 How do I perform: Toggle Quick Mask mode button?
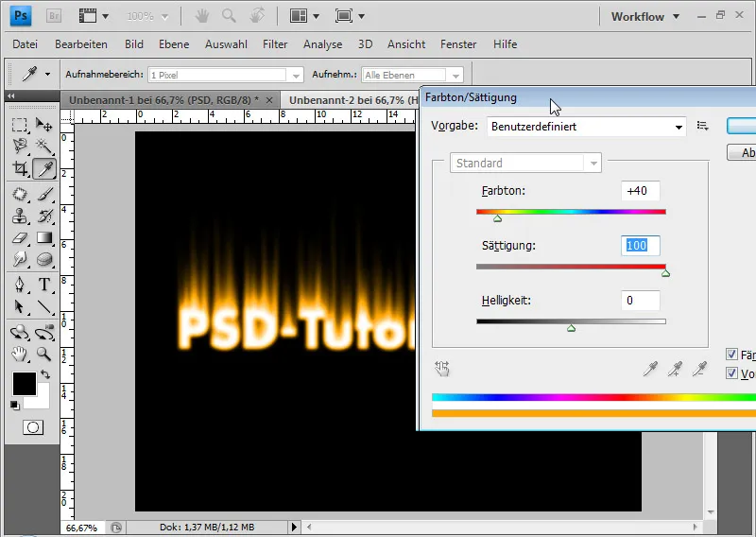32,427
